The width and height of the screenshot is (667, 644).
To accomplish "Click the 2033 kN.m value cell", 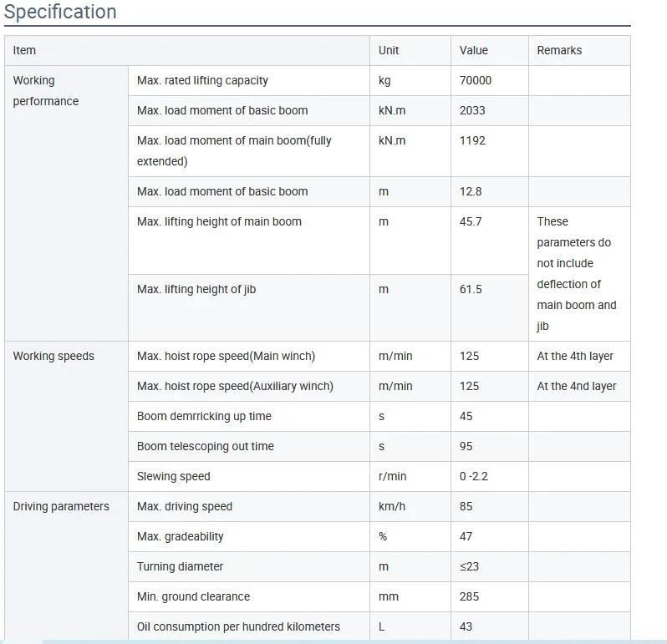I will 490,110.
